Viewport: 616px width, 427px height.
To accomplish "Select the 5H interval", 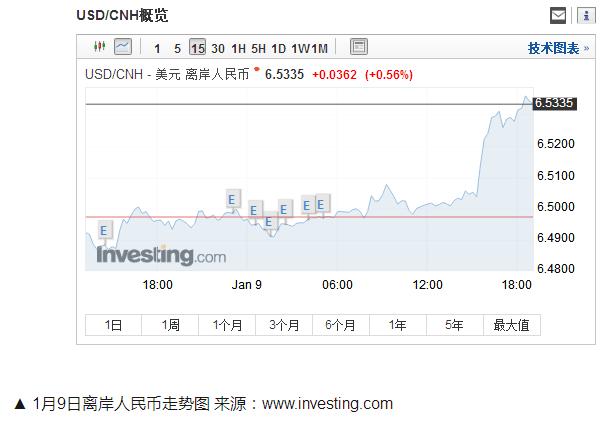I will [x=259, y=48].
